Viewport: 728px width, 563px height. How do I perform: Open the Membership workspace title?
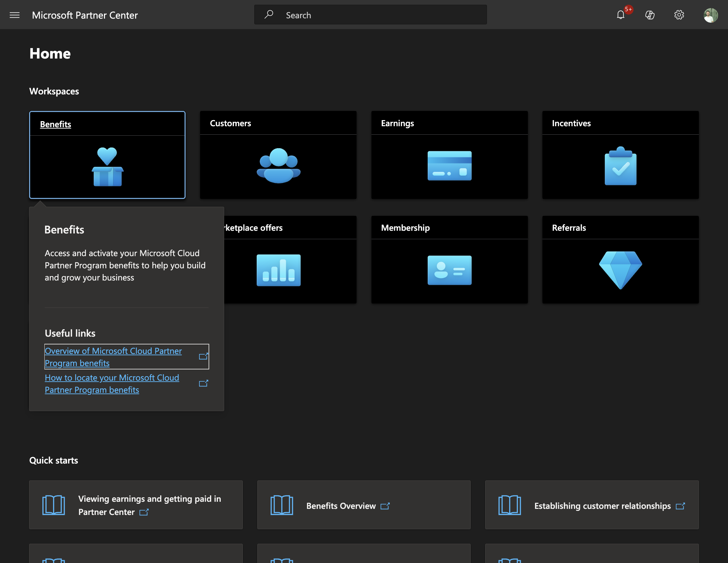click(x=405, y=228)
